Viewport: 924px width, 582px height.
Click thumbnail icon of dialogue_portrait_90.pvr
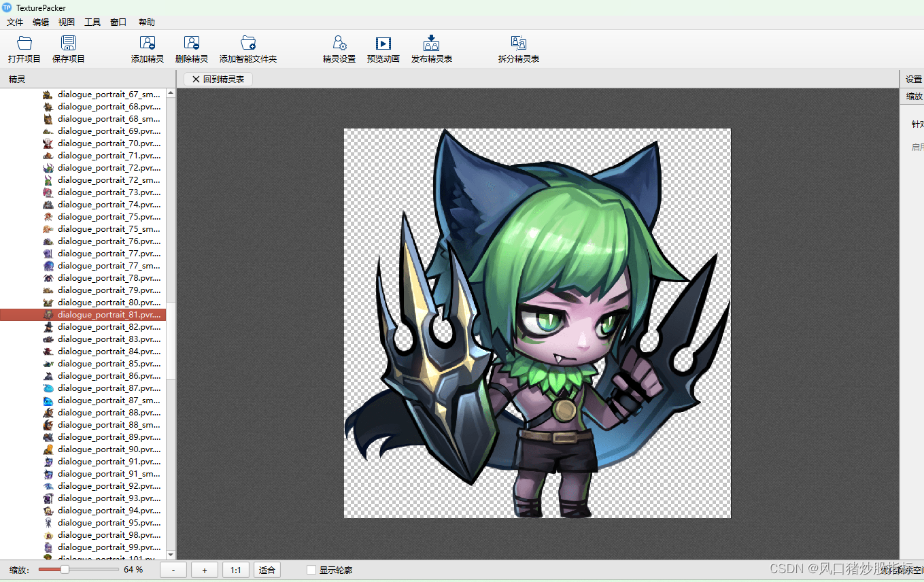(x=48, y=449)
